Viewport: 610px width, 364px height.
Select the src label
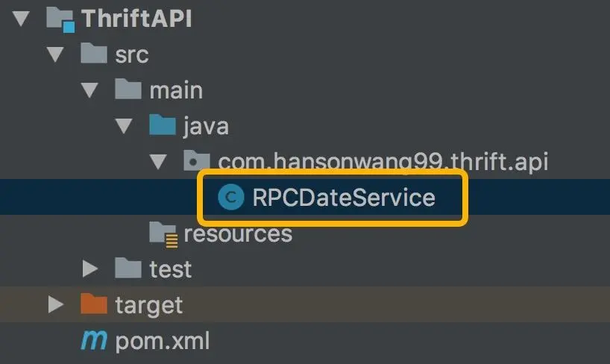[132, 54]
